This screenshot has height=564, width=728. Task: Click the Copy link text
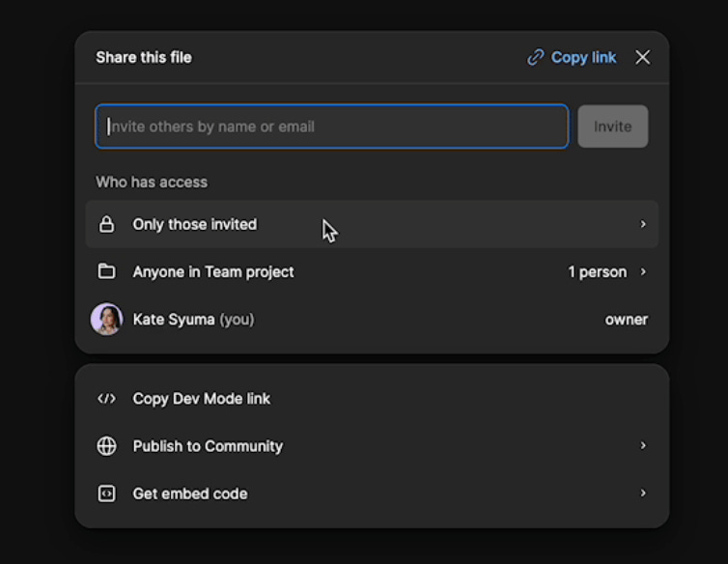pos(583,58)
